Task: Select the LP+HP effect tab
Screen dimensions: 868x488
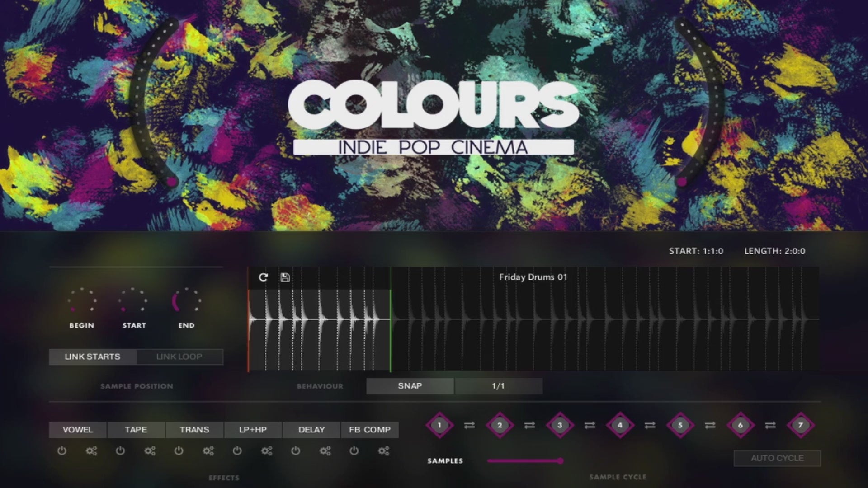Action: click(x=253, y=430)
